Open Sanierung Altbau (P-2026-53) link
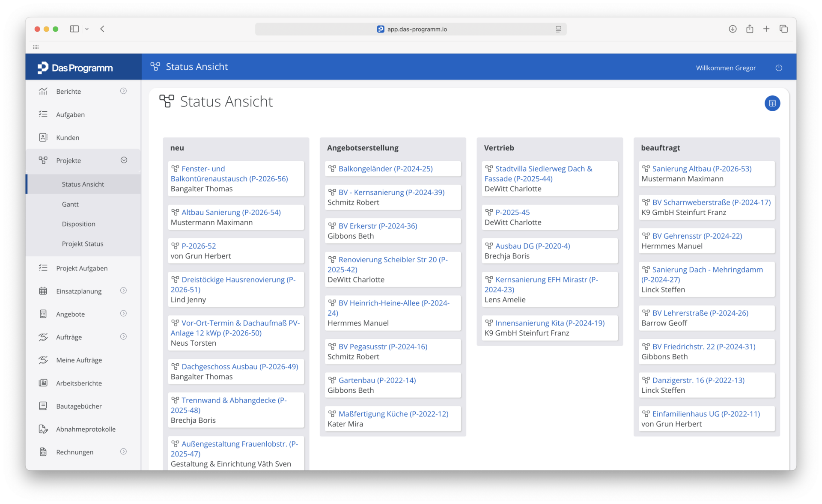This screenshot has width=822, height=504. [702, 169]
